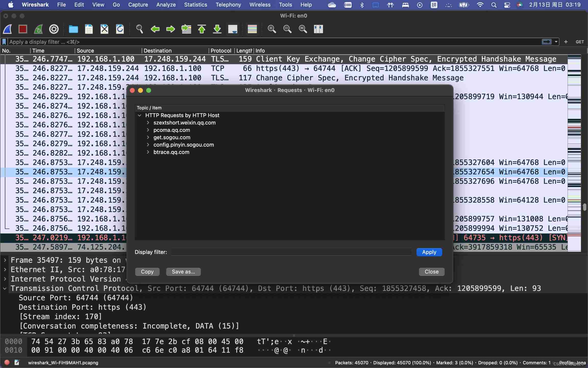Screen dimensions: 588x368
Task: Add a display filter button plus
Action: (x=566, y=42)
